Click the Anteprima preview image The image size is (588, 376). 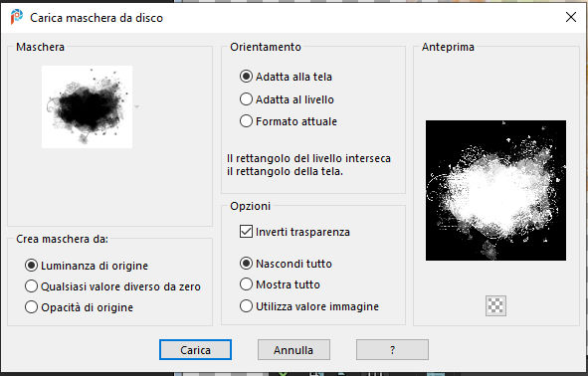(x=495, y=190)
